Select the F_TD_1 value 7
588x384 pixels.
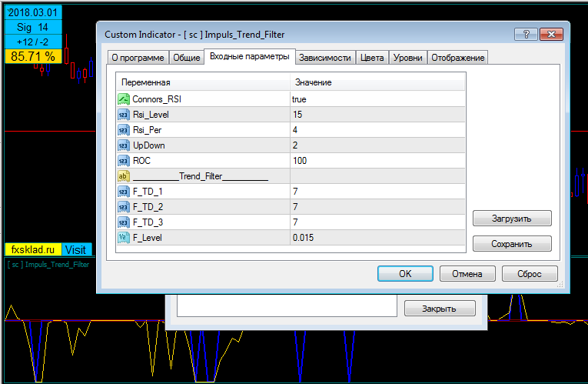[x=377, y=192]
